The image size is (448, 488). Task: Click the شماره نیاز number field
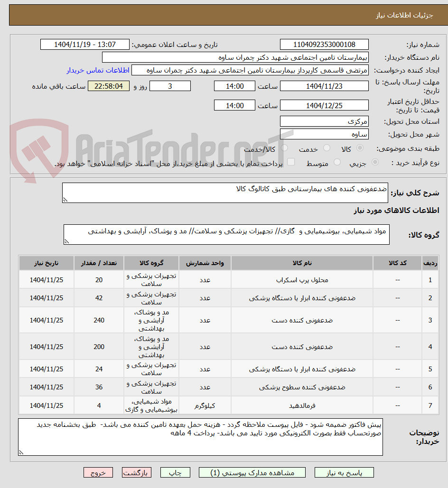324,45
